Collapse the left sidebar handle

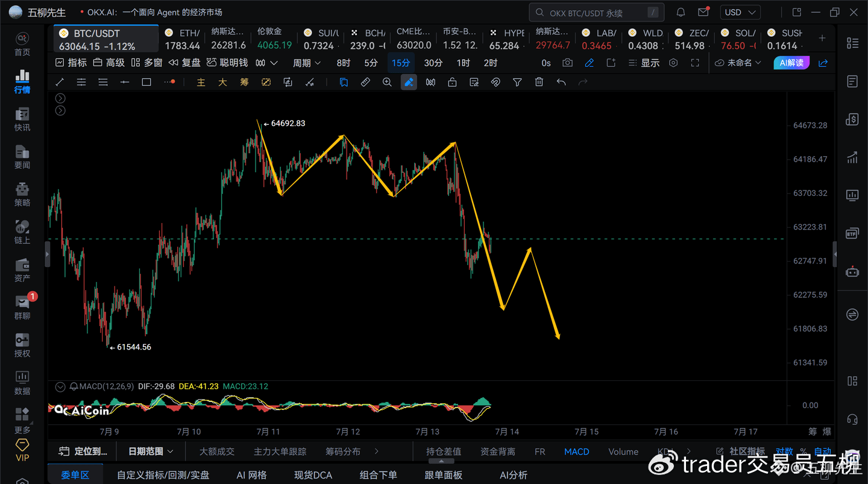click(48, 254)
